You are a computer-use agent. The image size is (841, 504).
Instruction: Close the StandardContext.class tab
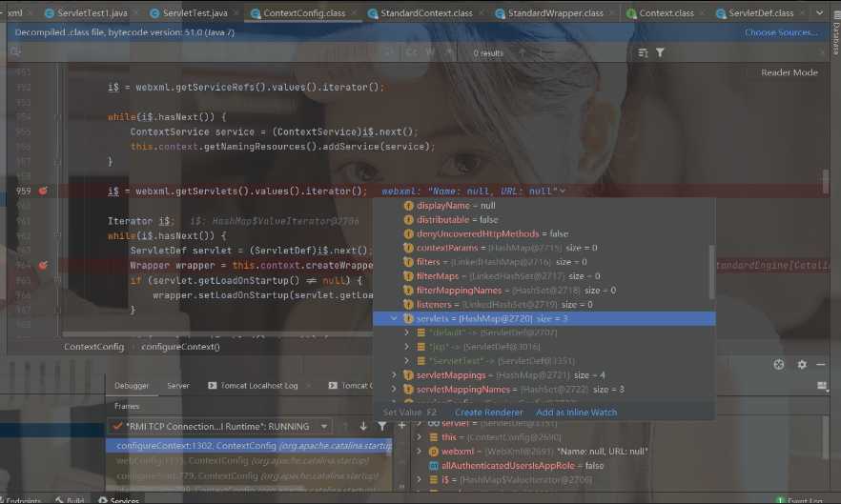click(x=481, y=13)
